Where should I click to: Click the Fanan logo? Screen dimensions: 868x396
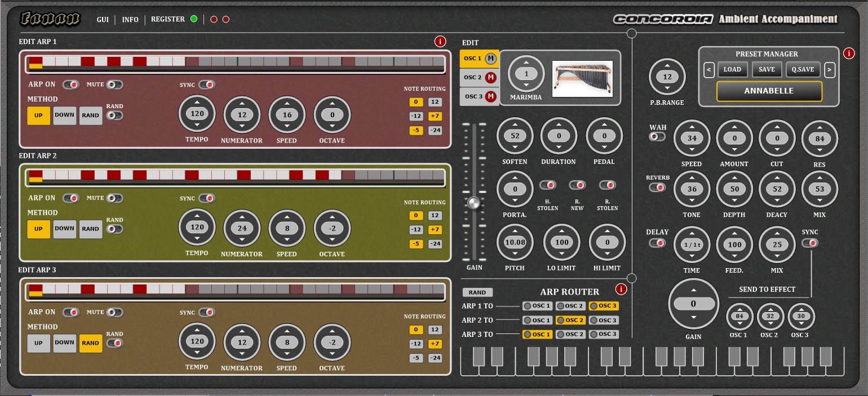(x=51, y=19)
